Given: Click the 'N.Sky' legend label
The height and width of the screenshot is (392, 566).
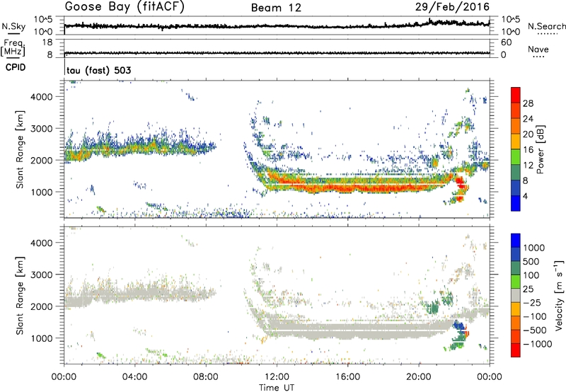Looking at the screenshot, I should (x=13, y=26).
